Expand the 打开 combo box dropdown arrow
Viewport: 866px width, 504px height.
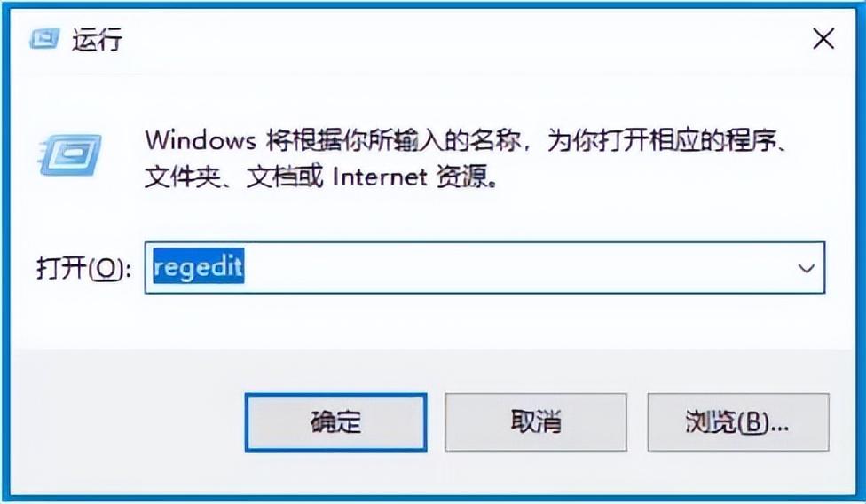pyautogui.click(x=807, y=268)
